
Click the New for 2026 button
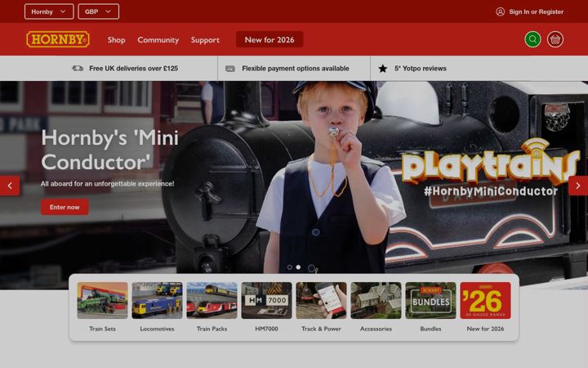pos(269,39)
